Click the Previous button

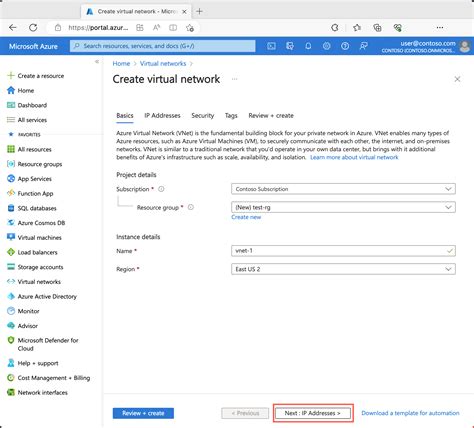245,413
